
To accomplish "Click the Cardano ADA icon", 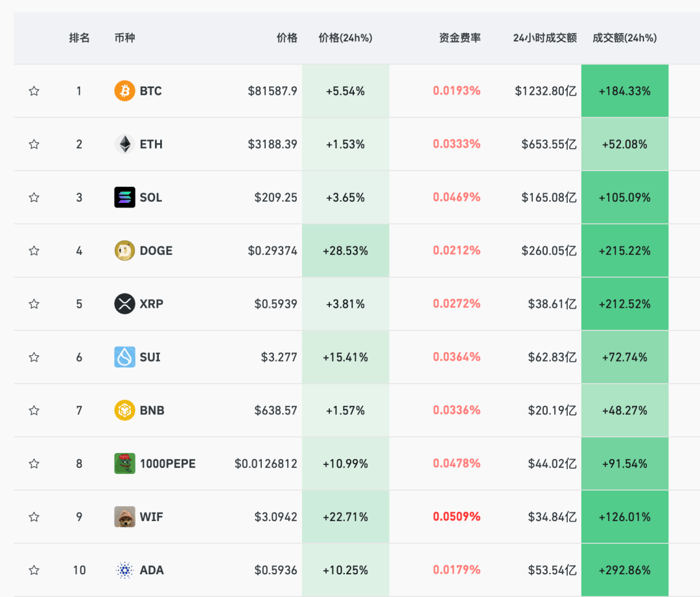I will click(x=124, y=570).
